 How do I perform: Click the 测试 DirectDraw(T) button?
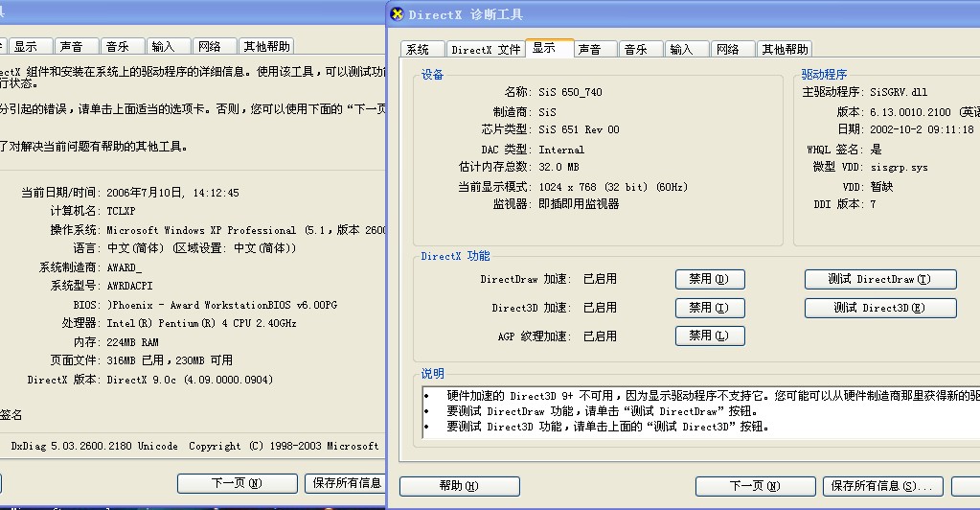point(880,279)
